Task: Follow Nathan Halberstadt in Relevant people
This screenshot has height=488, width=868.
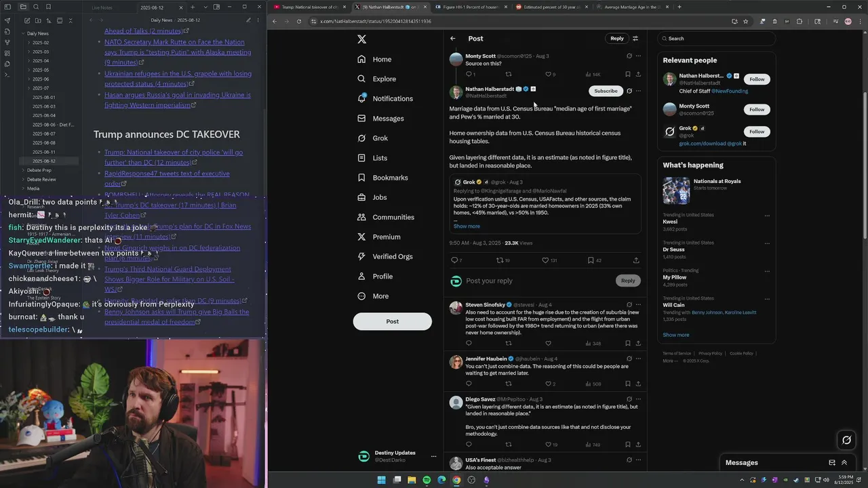Action: pyautogui.click(x=757, y=79)
